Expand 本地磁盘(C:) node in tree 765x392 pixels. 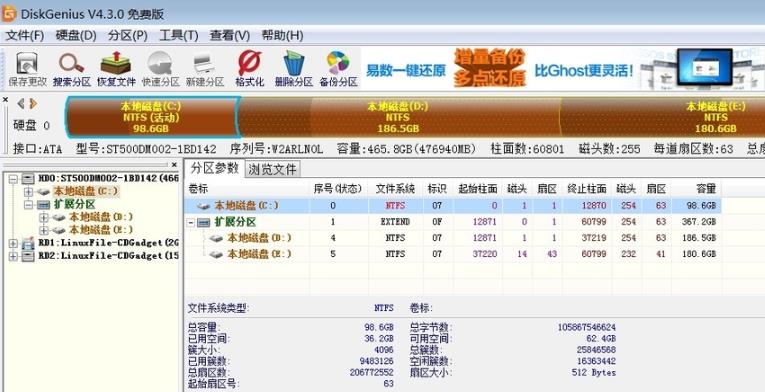[x=28, y=192]
